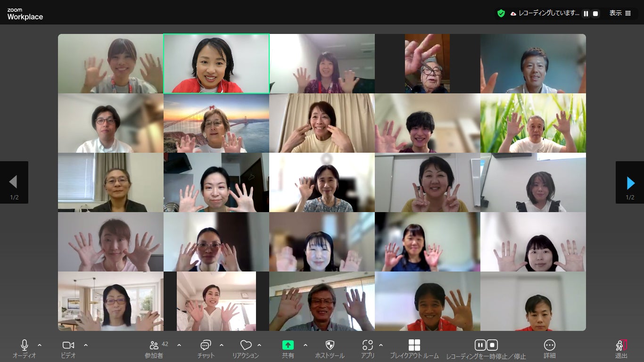Expand share options chevron beside 共有

click(x=305, y=345)
